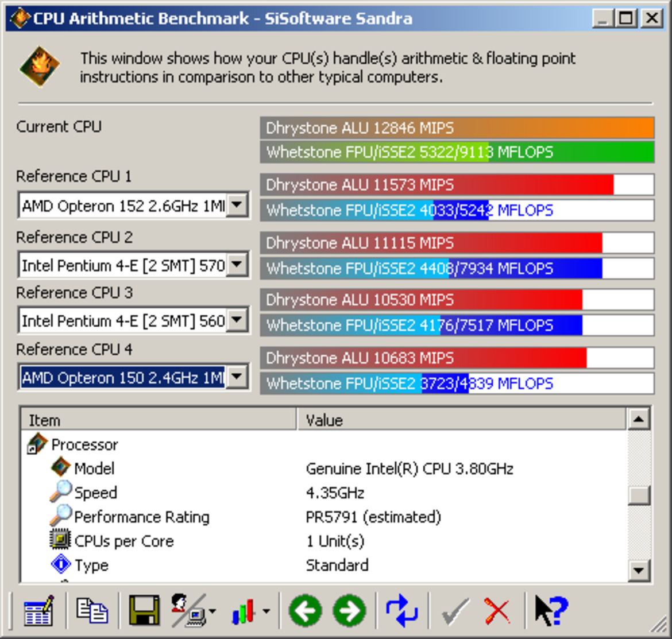672x639 pixels.
Task: Click value PR5791 (estimated)
Action: click(x=373, y=517)
